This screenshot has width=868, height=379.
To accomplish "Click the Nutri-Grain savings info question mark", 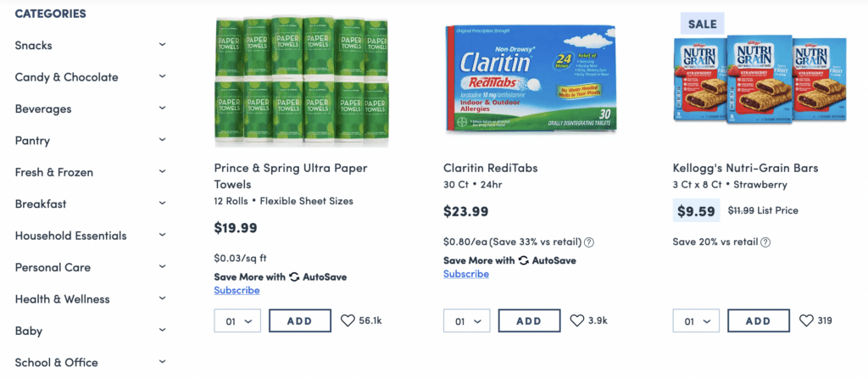I will pos(765,242).
